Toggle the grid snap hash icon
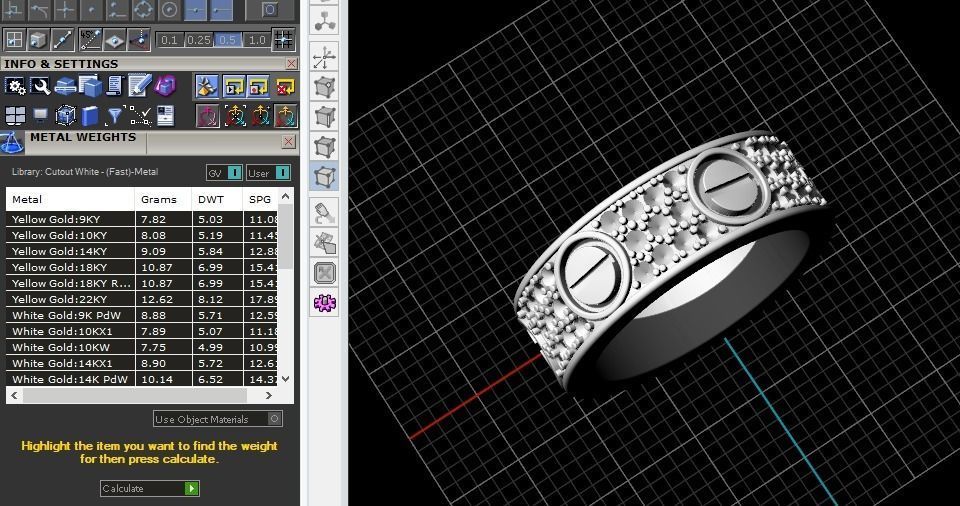 pos(283,40)
